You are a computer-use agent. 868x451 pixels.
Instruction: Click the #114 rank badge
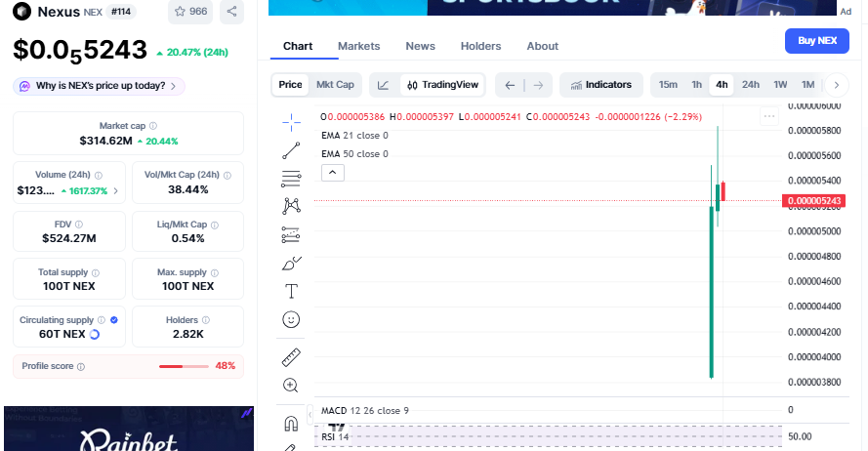tap(121, 12)
